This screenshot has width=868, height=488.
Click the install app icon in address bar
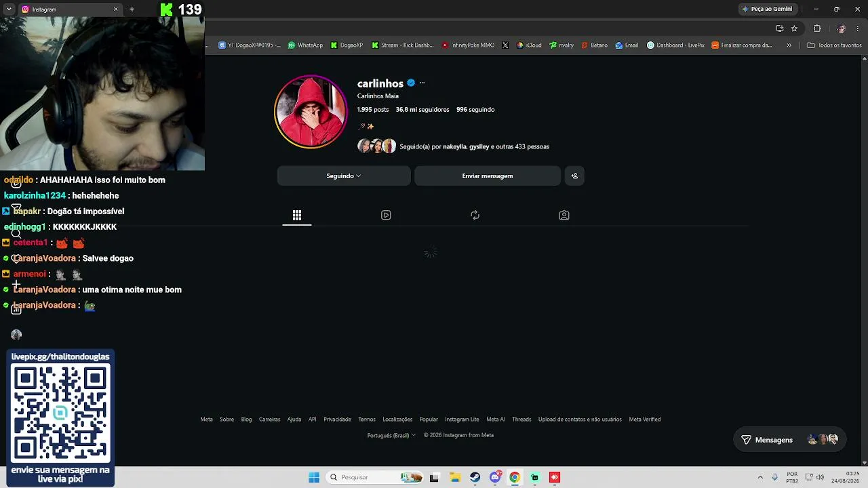click(779, 28)
